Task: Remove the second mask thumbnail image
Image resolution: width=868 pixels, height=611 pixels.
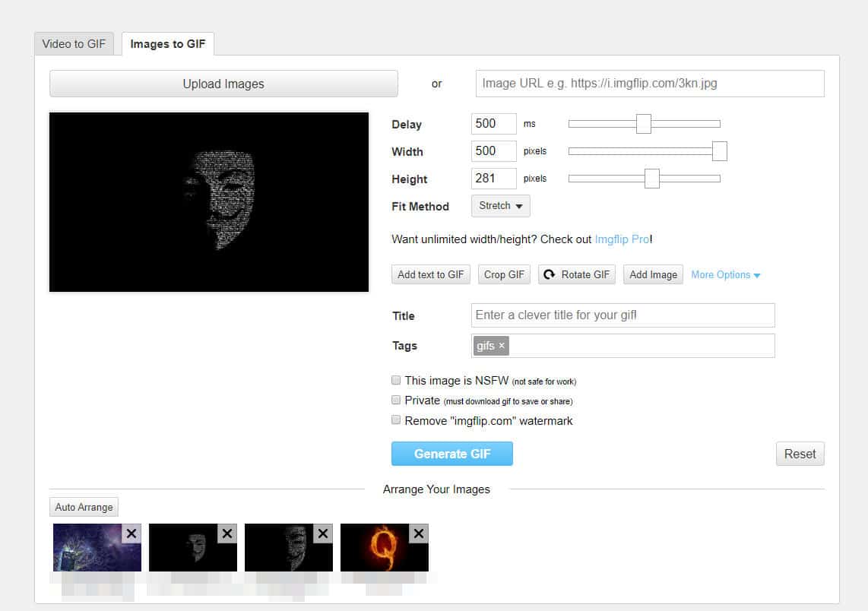Action: point(323,533)
